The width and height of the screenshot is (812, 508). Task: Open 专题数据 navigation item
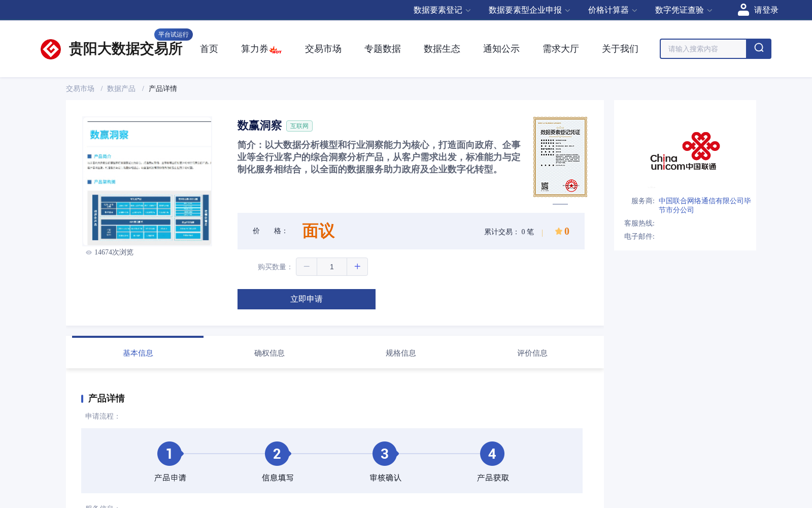(x=383, y=49)
